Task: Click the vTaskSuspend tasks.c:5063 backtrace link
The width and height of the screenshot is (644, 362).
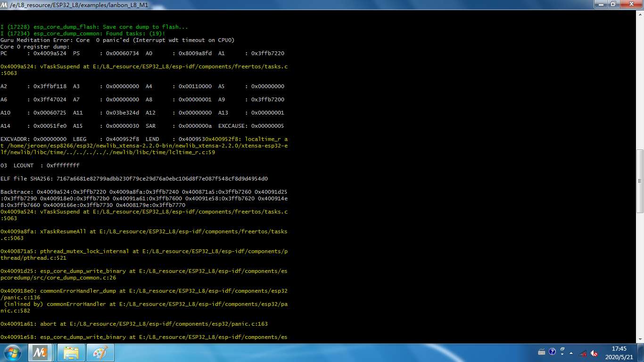Action: [x=141, y=212]
